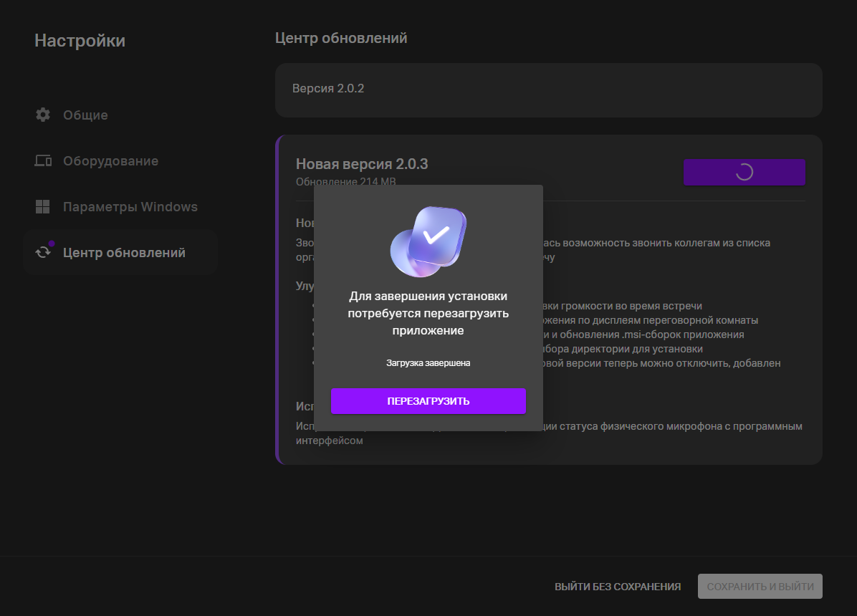This screenshot has width=857, height=616.
Task: Click the Настройки title
Action: coord(80,41)
